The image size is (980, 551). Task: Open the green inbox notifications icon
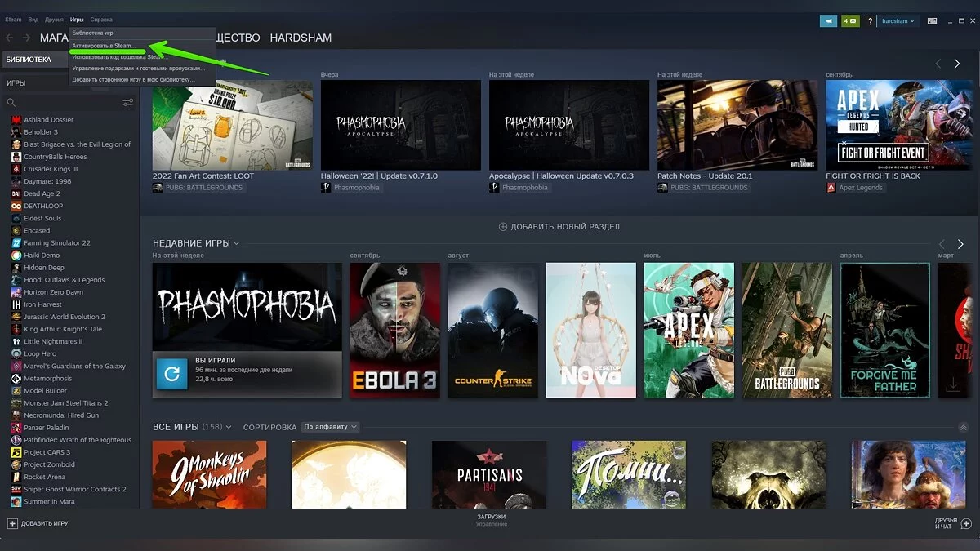(849, 20)
